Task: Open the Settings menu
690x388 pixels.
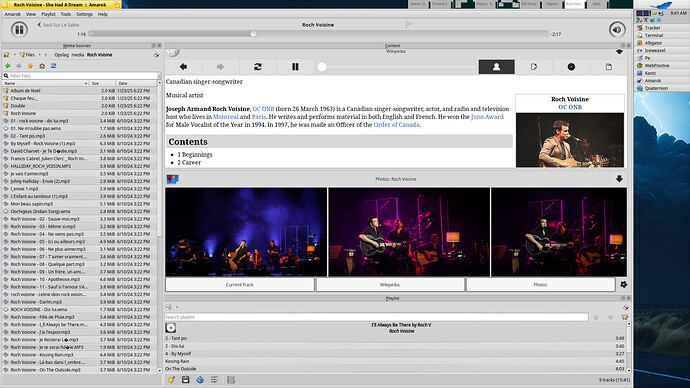Action: tap(84, 14)
